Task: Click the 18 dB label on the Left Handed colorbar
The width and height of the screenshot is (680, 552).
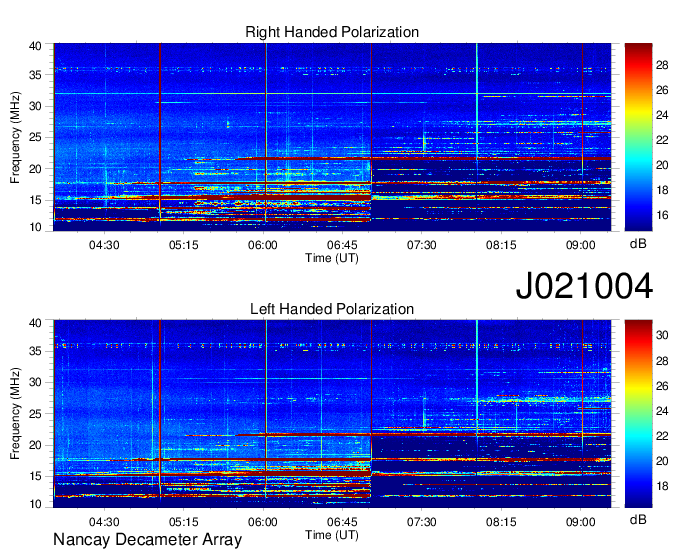Action: point(662,486)
